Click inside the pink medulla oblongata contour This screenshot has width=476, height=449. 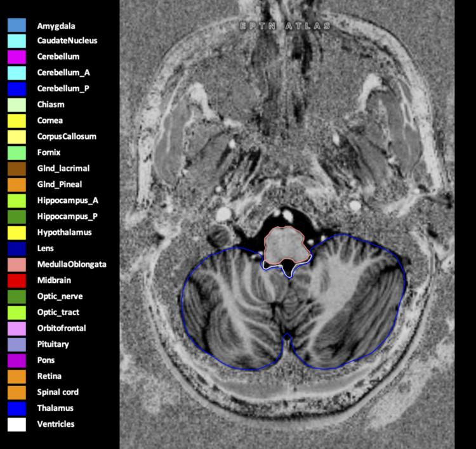(286, 244)
